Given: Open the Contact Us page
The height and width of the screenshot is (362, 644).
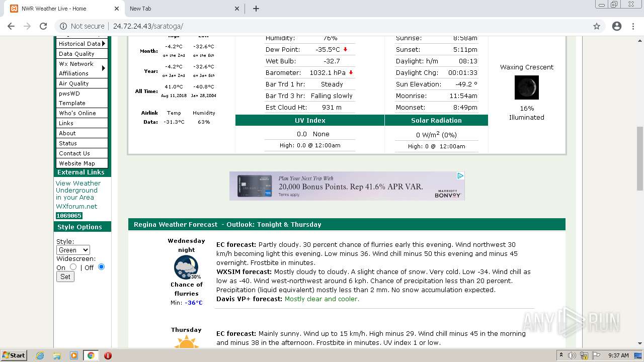Looking at the screenshot, I should 82,153.
